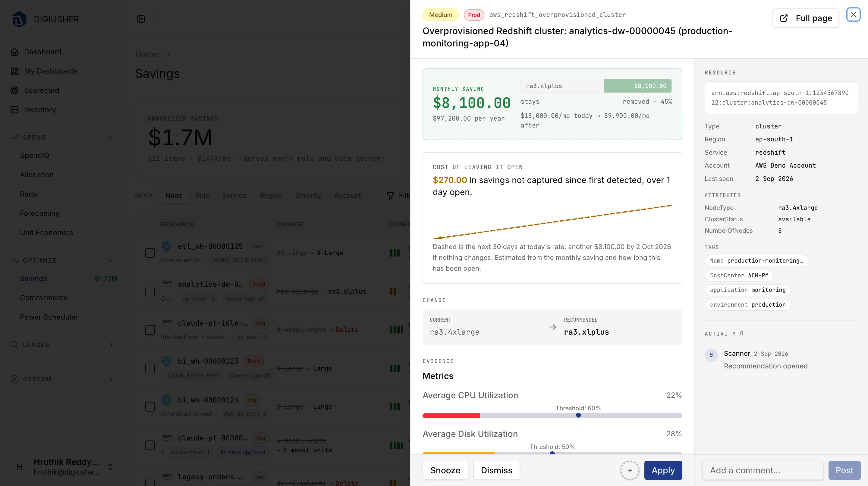Group savings by Severity

tap(308, 195)
